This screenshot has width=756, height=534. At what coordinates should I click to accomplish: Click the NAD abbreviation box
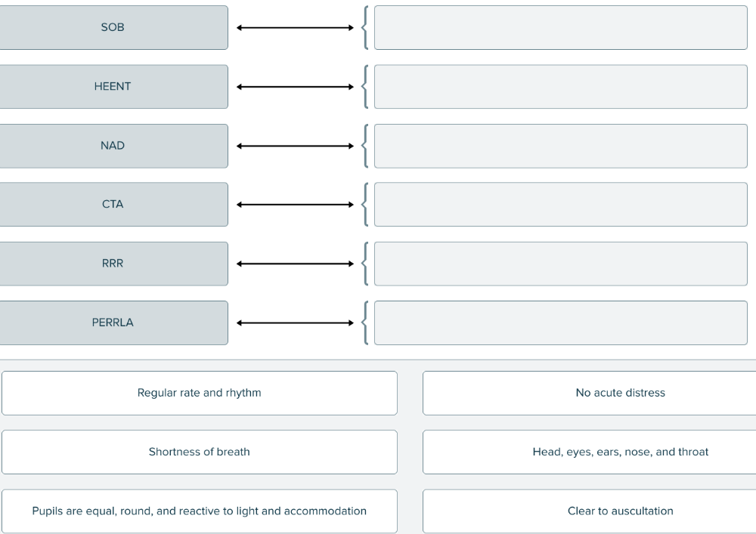pyautogui.click(x=113, y=146)
